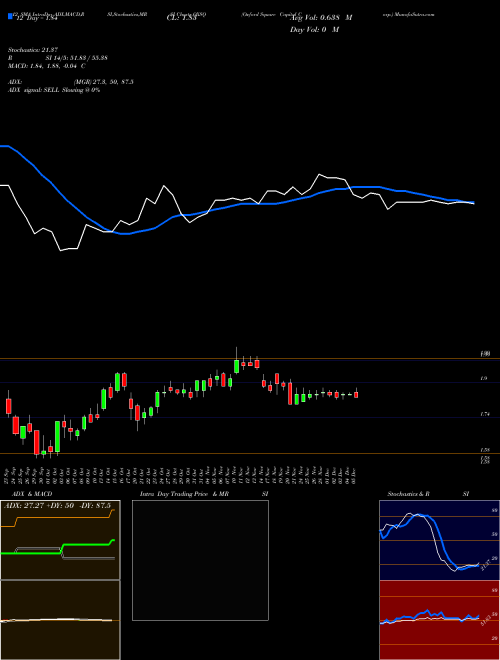This screenshot has height=660, width=500.
Task: Click the blue stochastics chart panel
Action: (x=439, y=540)
